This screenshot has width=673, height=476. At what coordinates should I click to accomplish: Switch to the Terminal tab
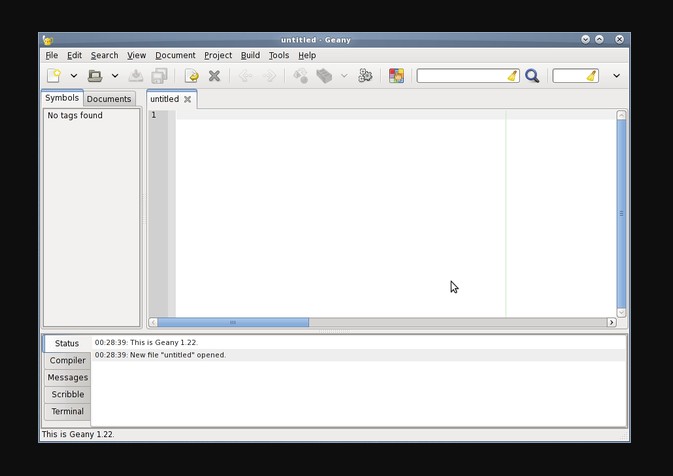pos(68,412)
